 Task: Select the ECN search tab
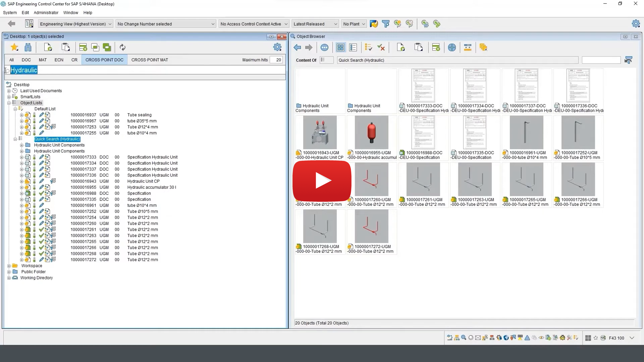[x=59, y=60]
